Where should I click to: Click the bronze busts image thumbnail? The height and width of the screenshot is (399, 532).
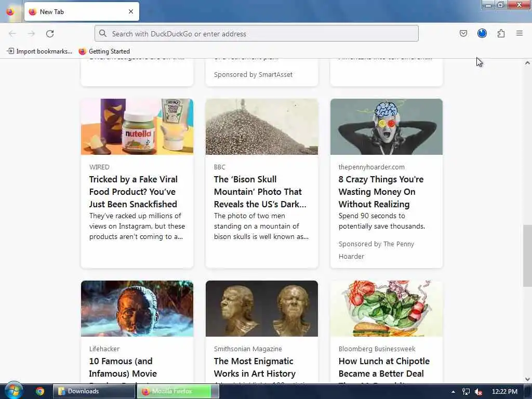point(262,309)
